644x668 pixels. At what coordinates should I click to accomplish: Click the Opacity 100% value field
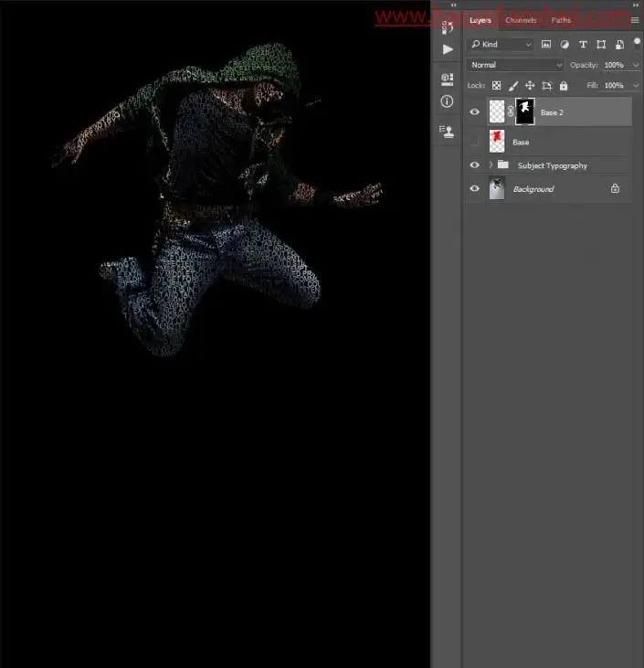coord(614,65)
